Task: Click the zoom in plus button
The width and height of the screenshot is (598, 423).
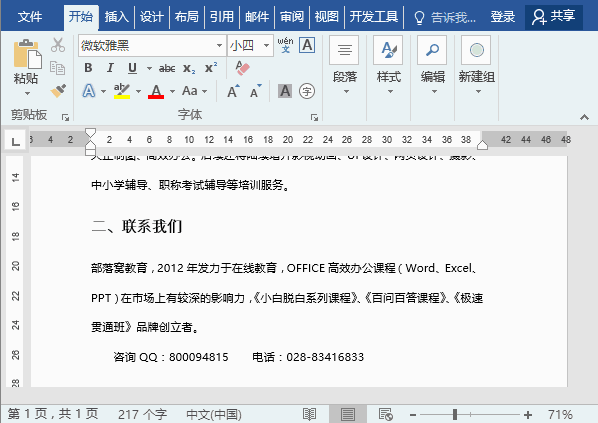Action: pos(528,415)
